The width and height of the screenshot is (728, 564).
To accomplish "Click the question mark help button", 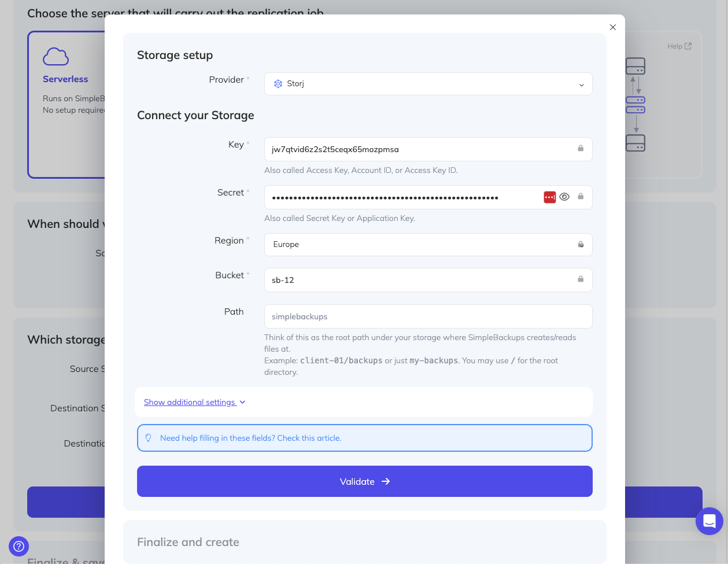I will click(x=19, y=545).
